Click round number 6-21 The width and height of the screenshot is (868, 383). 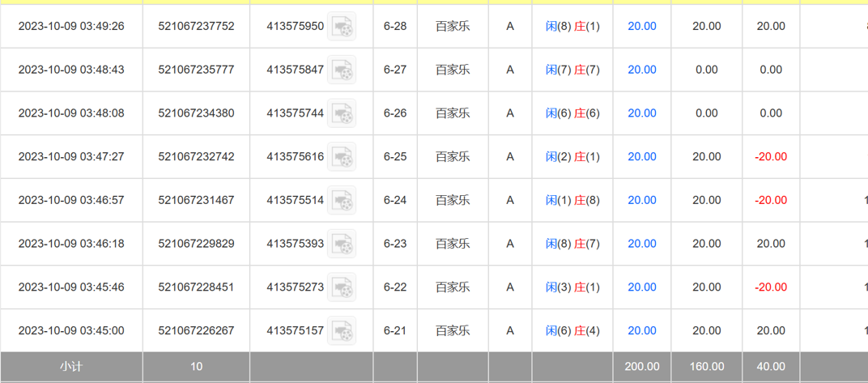(395, 330)
